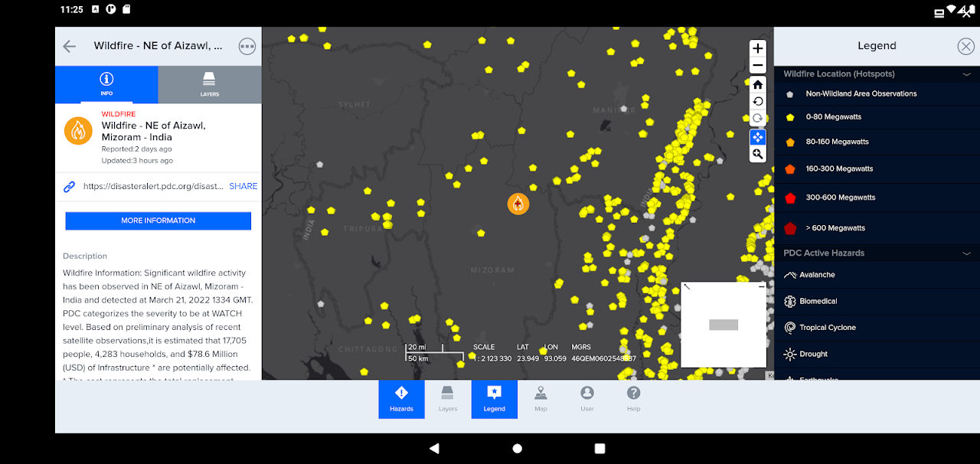Click the undo rotation arrow on map controls
This screenshot has width=980, height=464.
point(757,101)
